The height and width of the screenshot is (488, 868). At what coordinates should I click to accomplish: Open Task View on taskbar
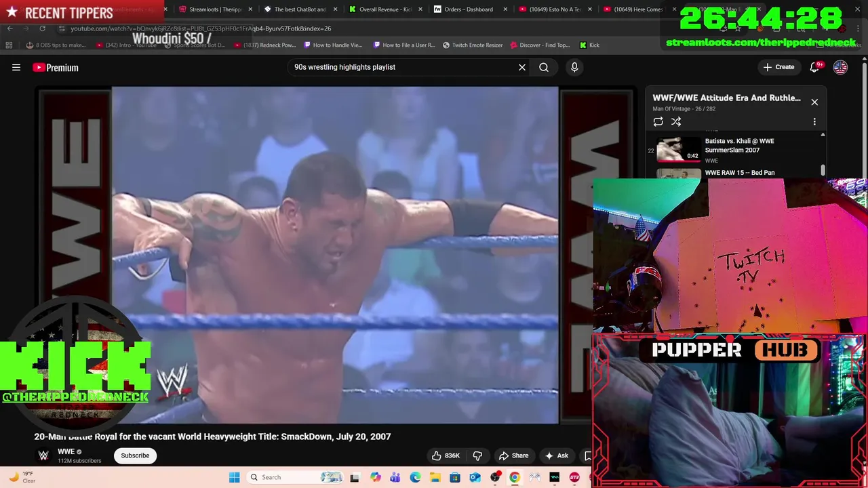[355, 477]
